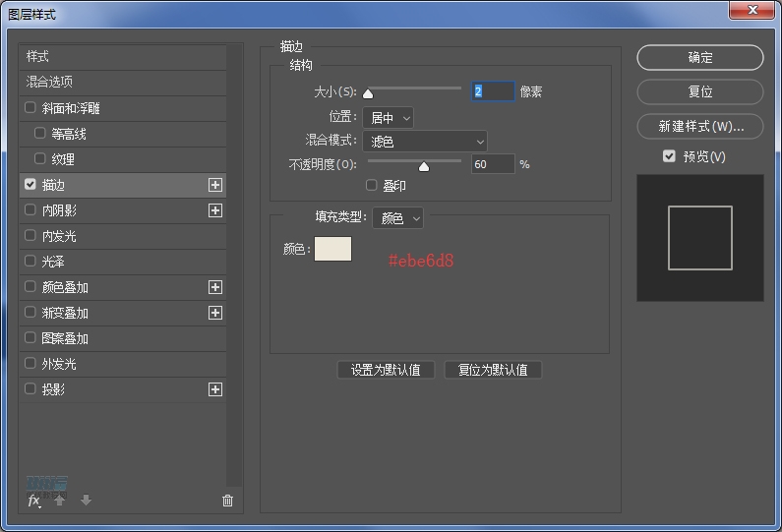Expand the 混合模式 dropdown showing 滤色

[x=425, y=142]
